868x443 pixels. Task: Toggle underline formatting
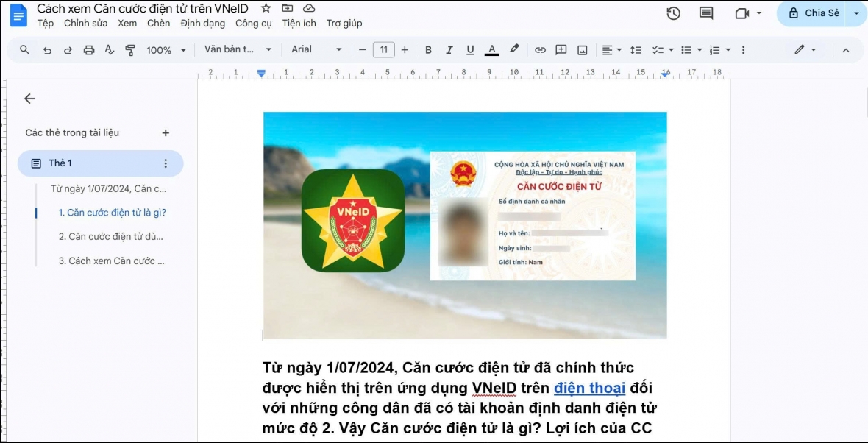[x=470, y=50]
